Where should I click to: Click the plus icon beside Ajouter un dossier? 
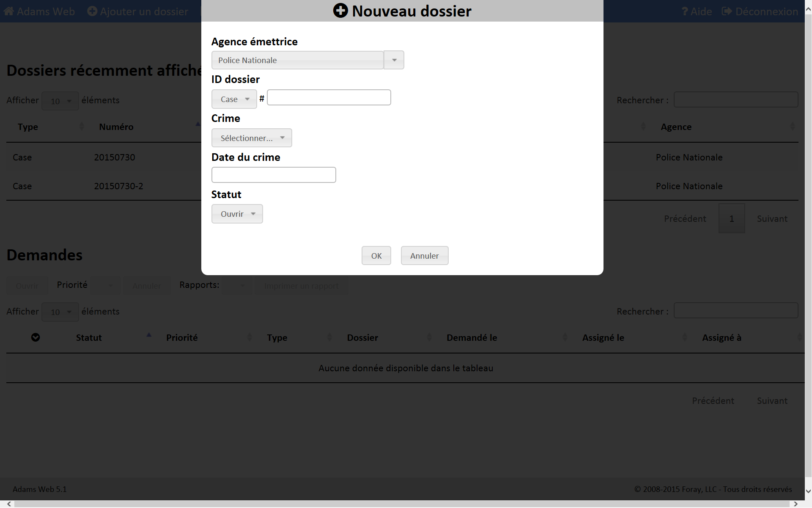92,11
